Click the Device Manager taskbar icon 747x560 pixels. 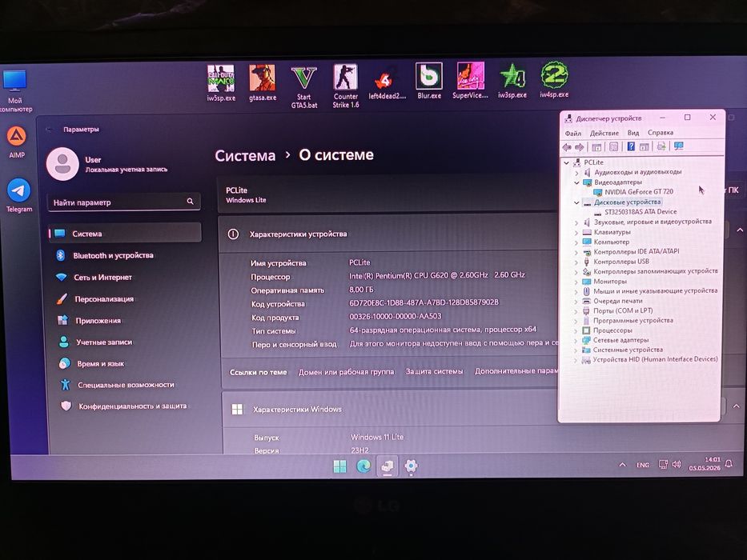click(388, 466)
